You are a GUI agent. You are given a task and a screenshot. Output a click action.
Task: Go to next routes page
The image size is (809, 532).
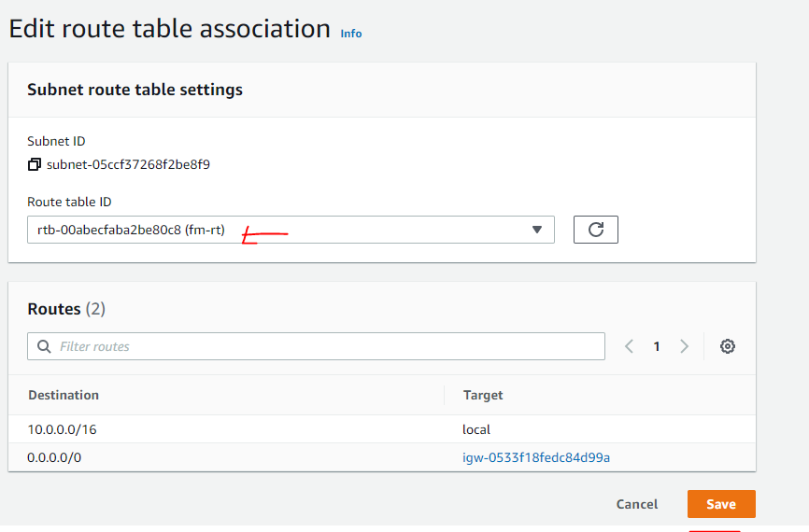click(x=685, y=346)
